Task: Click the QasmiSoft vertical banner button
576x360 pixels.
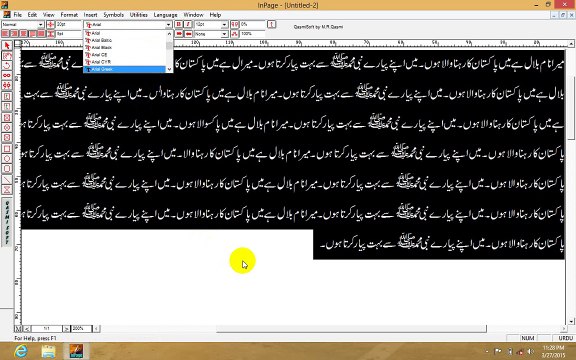Action: (x=7, y=222)
